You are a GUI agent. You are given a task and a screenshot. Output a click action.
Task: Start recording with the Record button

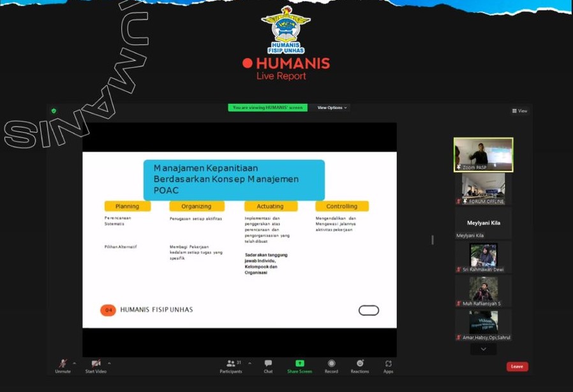[331, 366]
